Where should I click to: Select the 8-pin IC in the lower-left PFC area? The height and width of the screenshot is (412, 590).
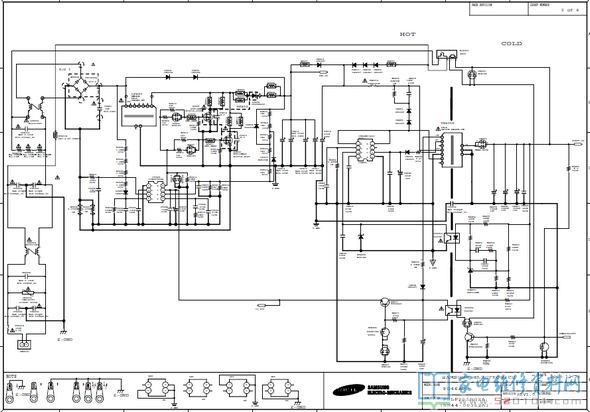(x=155, y=192)
